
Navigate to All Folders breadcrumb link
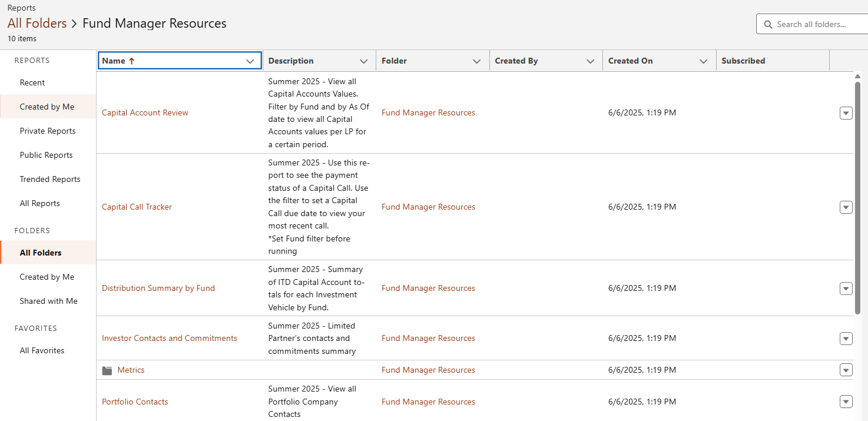pos(37,24)
